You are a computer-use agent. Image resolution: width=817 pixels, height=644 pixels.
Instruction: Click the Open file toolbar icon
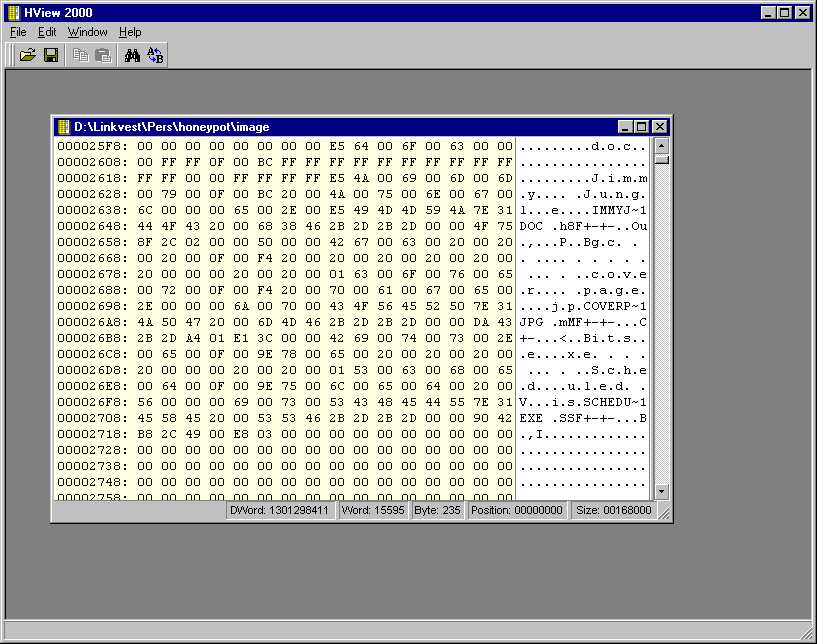click(x=28, y=55)
